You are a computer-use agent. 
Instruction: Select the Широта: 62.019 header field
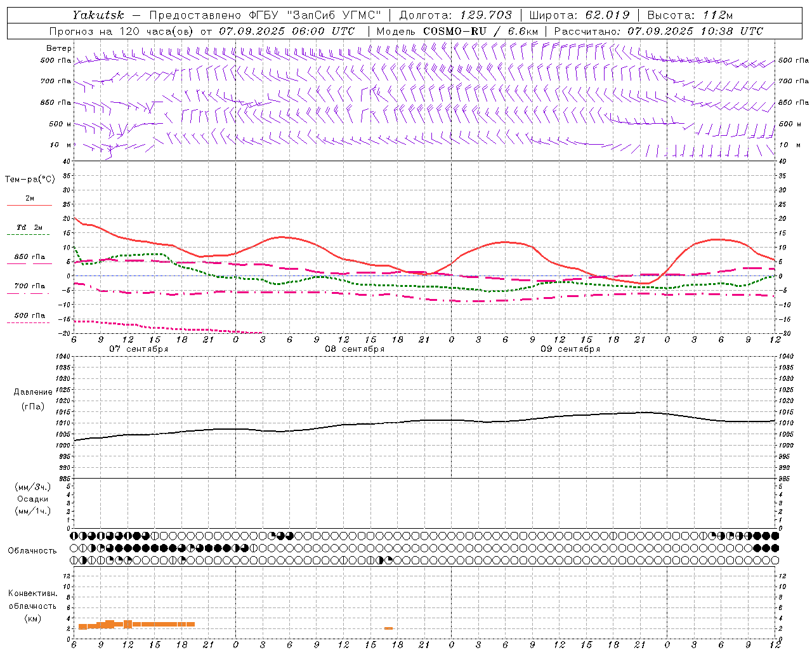579,15
